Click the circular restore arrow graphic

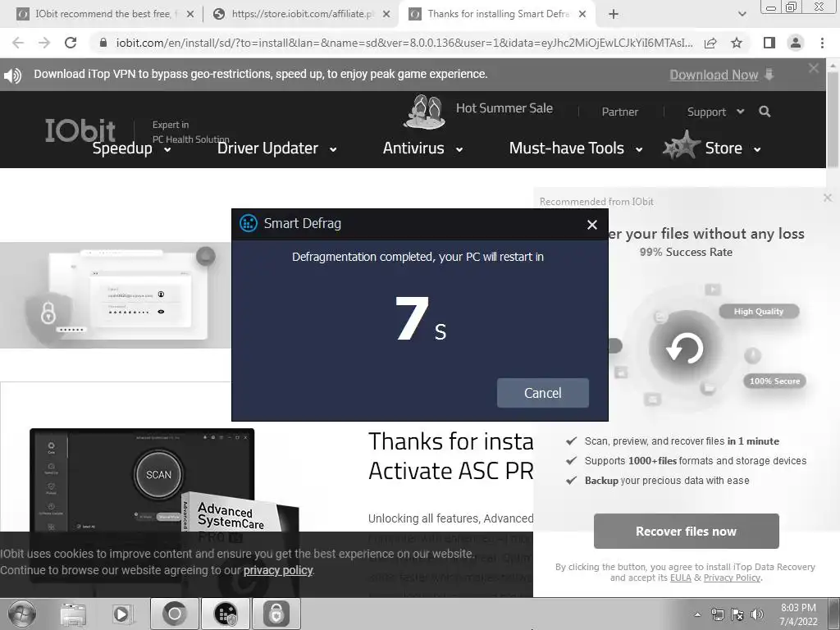(685, 348)
